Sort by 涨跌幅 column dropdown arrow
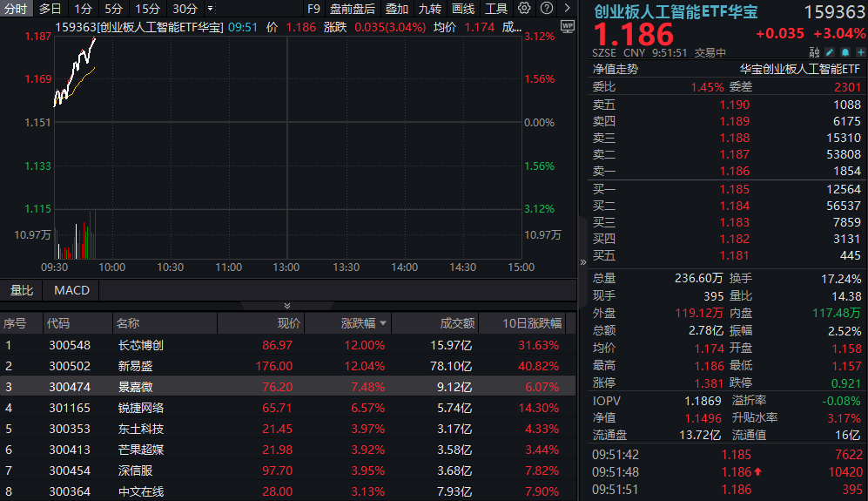The image size is (868, 501). pos(382,323)
